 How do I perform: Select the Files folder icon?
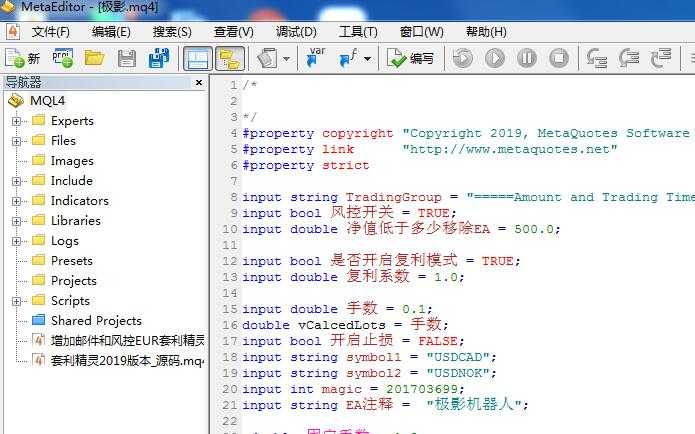(x=39, y=140)
